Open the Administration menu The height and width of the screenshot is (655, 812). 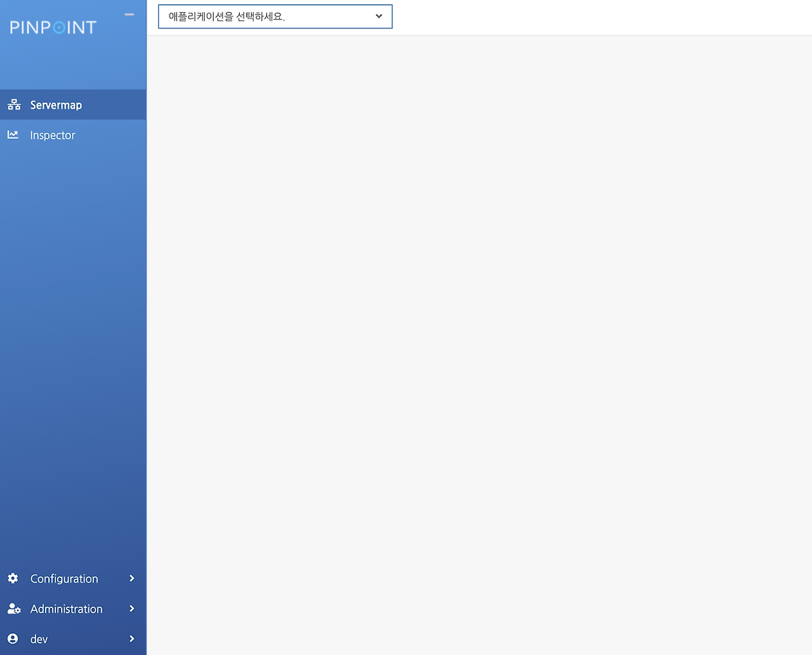(x=73, y=609)
